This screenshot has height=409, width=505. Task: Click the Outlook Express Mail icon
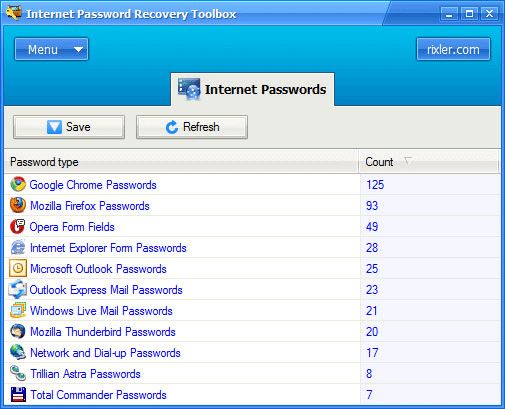tap(18, 289)
